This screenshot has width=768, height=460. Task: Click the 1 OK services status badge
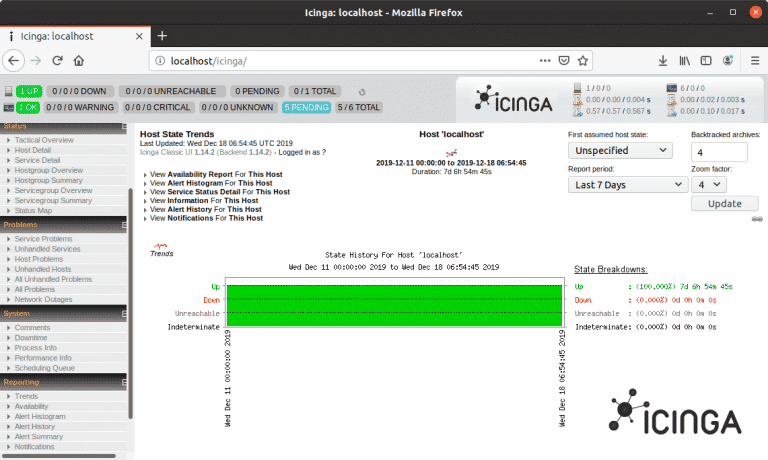tap(28, 107)
